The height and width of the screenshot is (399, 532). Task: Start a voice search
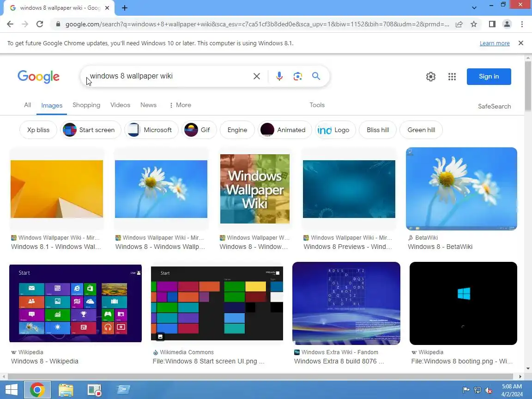(279, 76)
